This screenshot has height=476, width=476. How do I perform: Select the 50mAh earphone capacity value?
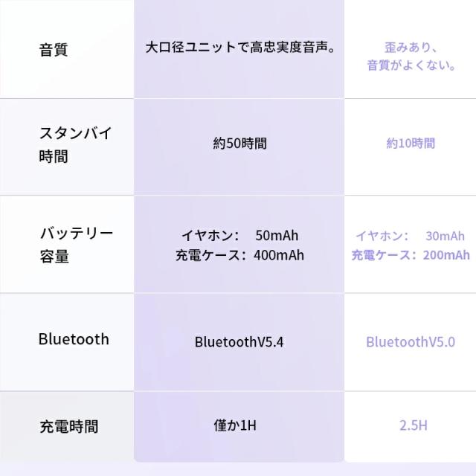(x=276, y=236)
